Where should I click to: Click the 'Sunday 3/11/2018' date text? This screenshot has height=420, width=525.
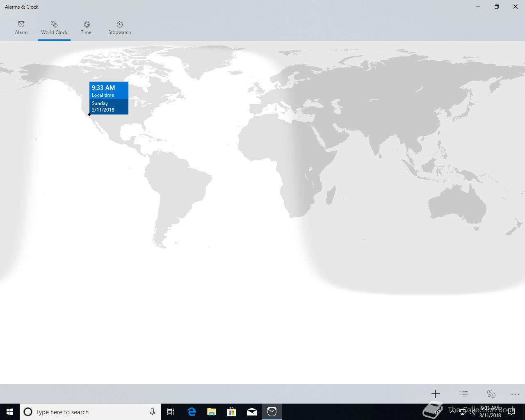103,107
